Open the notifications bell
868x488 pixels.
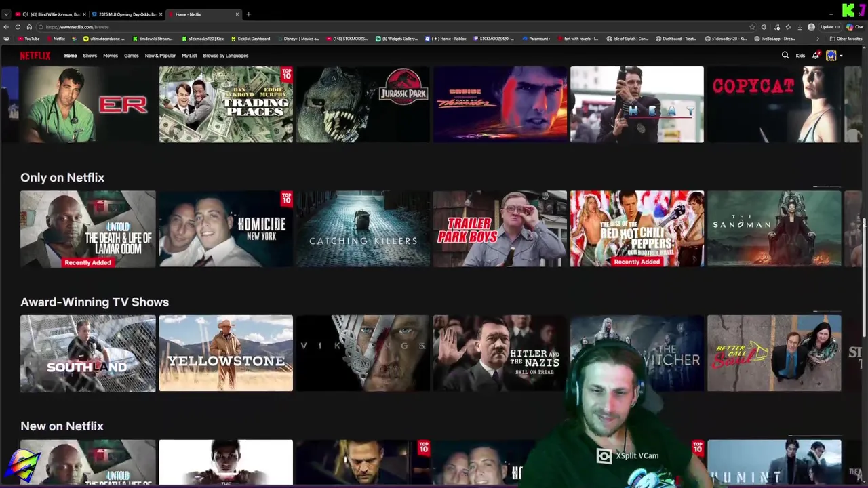point(816,56)
